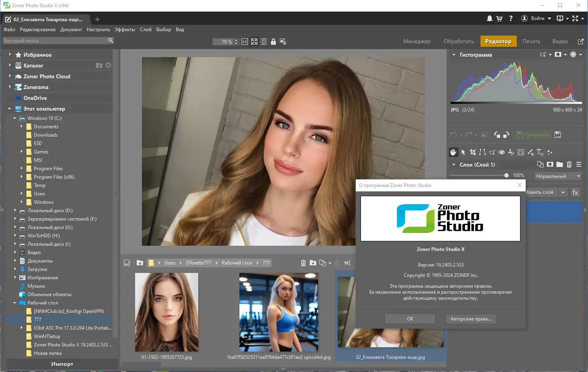The height and width of the screenshot is (372, 588).
Task: Select the Crop tool
Action: (473, 152)
